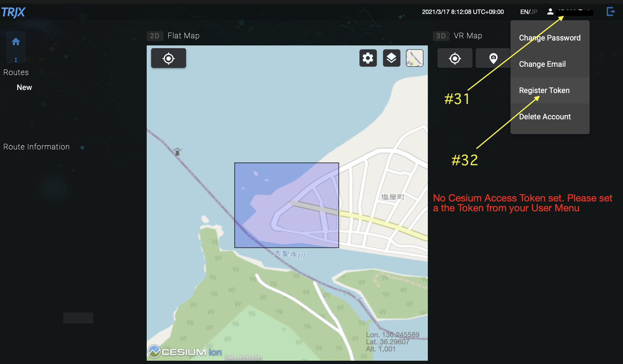Click Delete Account option
This screenshot has height=364, width=623.
[545, 117]
